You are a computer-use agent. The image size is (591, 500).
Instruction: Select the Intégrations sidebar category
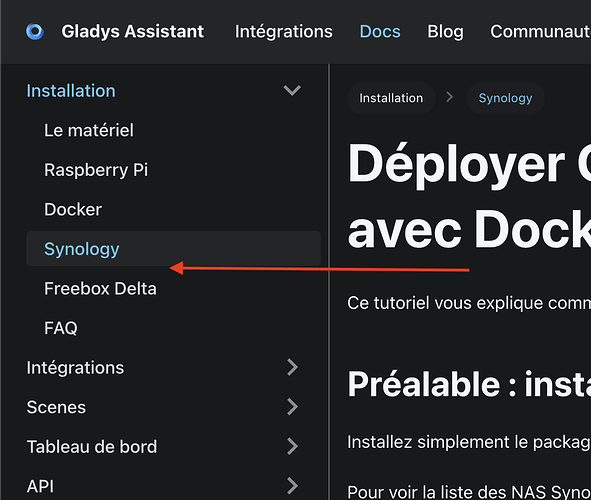[x=75, y=368]
